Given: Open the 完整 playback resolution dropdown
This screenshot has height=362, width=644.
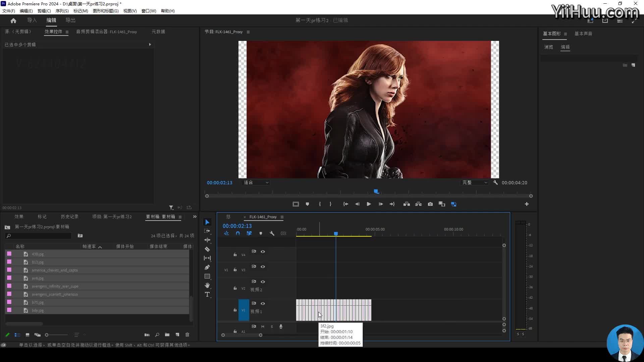Looking at the screenshot, I should coord(475,182).
